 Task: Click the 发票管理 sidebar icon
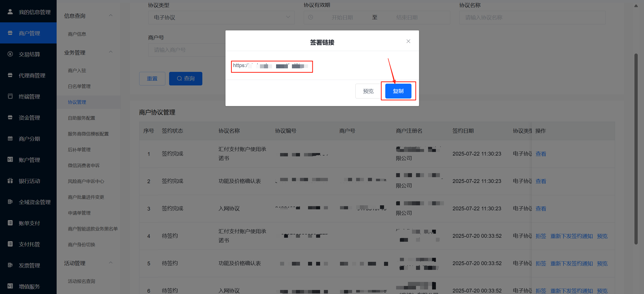[10, 265]
